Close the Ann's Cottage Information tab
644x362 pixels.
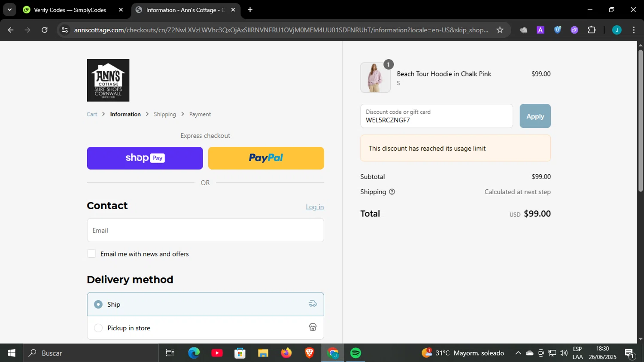point(233,10)
